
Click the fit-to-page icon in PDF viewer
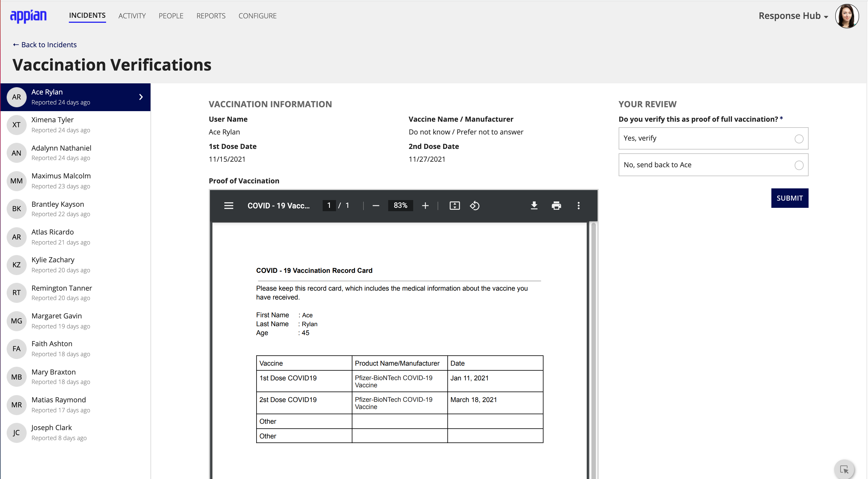[x=454, y=205]
